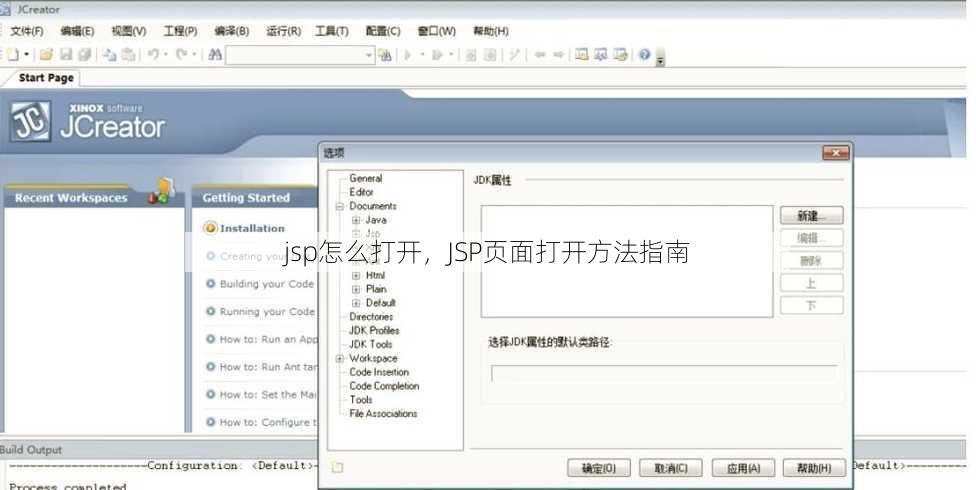Click the blue Help question icon

pos(644,54)
